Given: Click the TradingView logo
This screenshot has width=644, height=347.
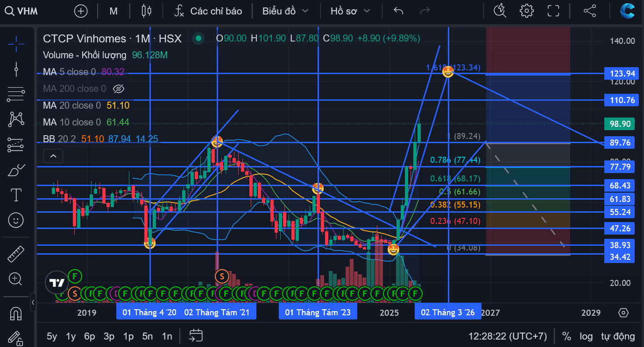Looking at the screenshot, I should 57,283.
